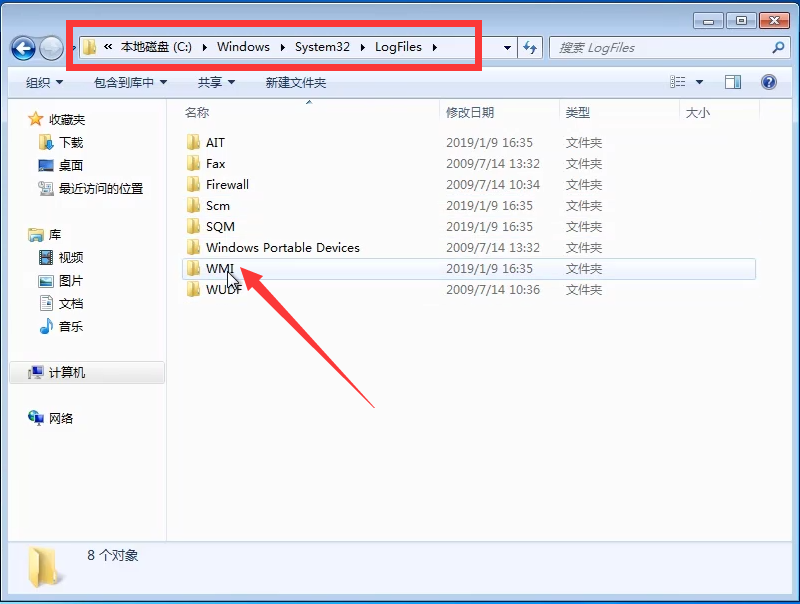Click the Firewall folder icon
800x604 pixels.
click(x=193, y=184)
